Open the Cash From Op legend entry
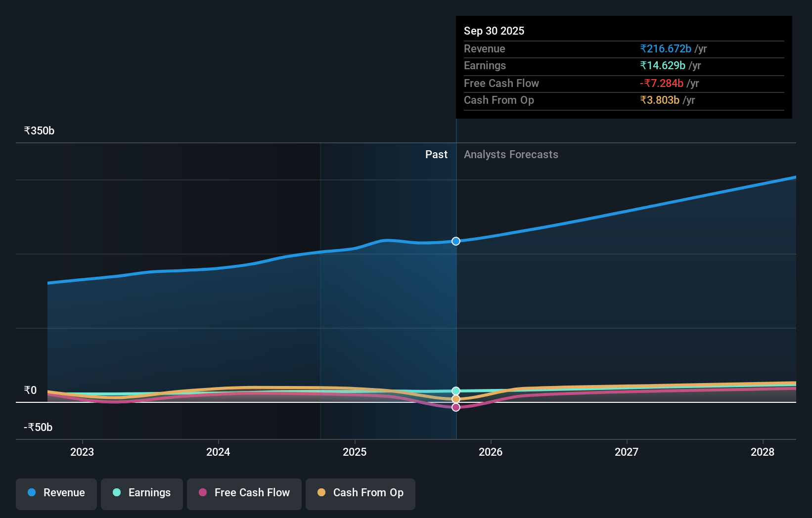 360,492
